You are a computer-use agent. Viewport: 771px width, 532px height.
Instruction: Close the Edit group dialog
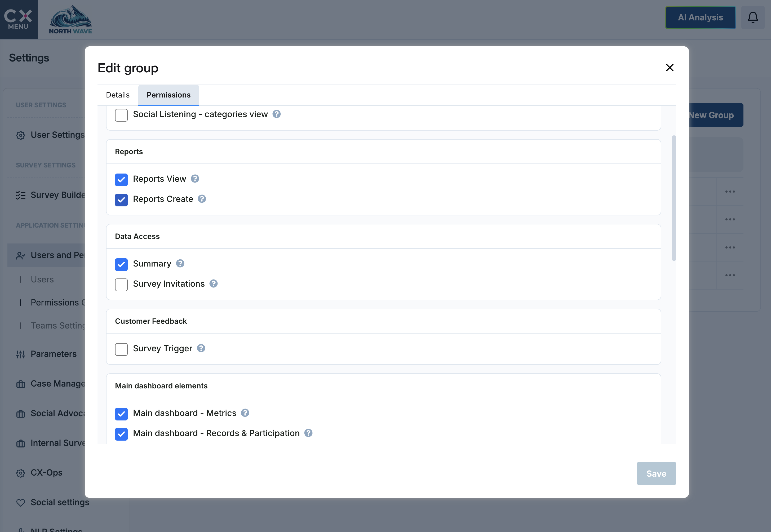(669, 68)
